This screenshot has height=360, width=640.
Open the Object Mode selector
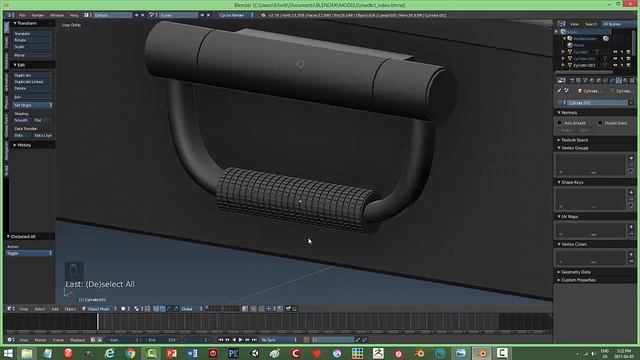point(99,309)
